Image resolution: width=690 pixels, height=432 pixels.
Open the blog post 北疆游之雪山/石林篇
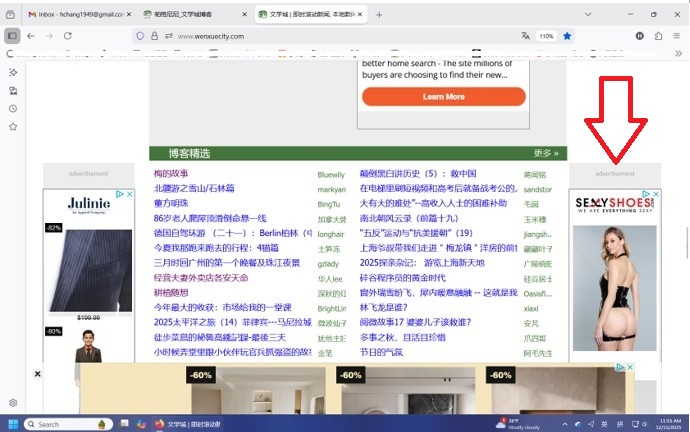(194, 189)
